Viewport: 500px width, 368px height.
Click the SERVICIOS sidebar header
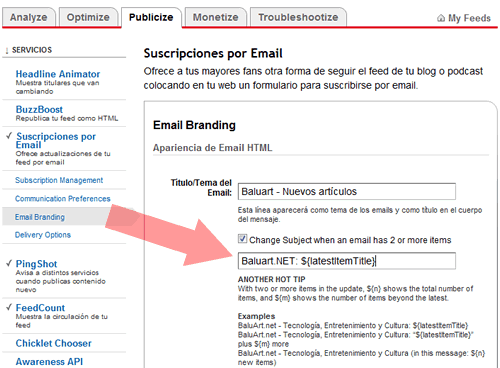[x=32, y=50]
